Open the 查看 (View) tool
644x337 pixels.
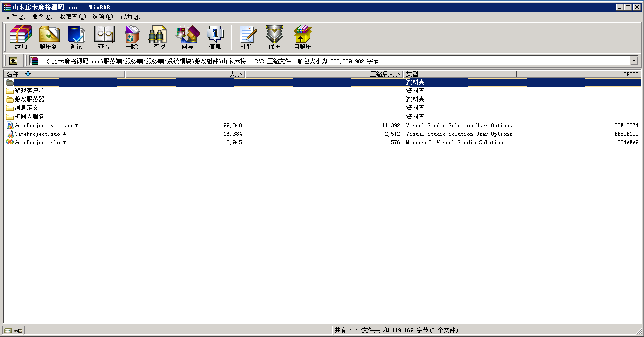coord(104,38)
